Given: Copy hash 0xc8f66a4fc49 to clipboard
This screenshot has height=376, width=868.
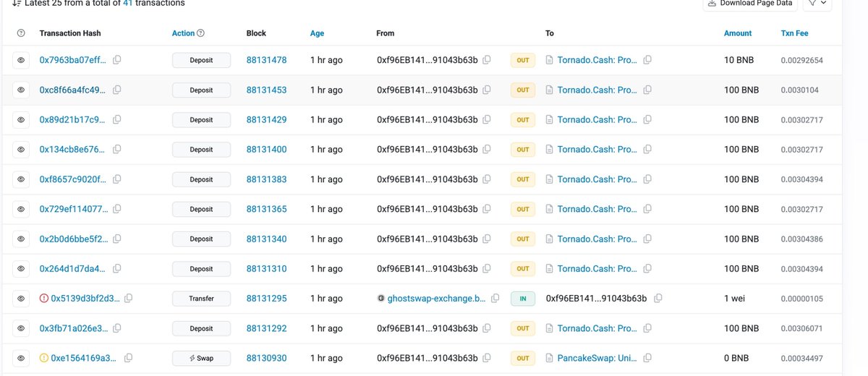Looking at the screenshot, I should 116,90.
